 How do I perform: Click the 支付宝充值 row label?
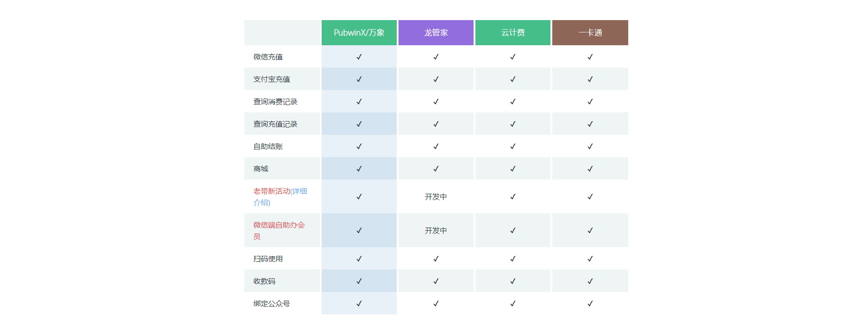(272, 79)
